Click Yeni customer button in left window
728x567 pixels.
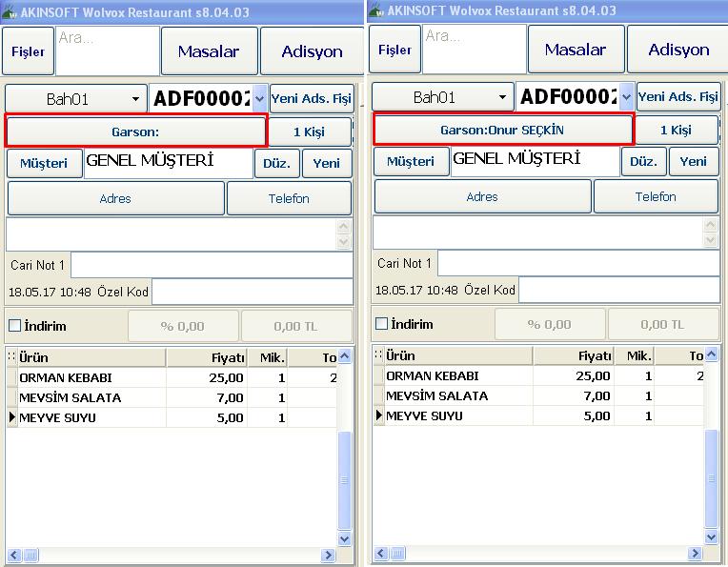pos(327,163)
